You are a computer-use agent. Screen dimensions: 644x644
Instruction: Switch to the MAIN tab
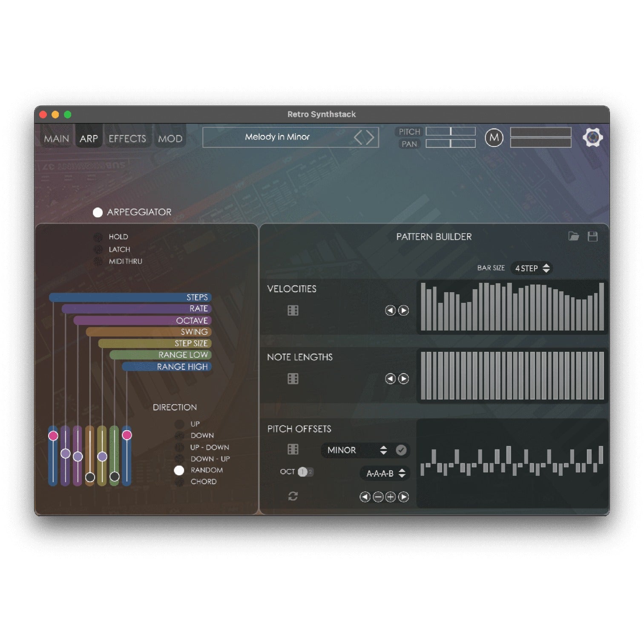pyautogui.click(x=57, y=138)
